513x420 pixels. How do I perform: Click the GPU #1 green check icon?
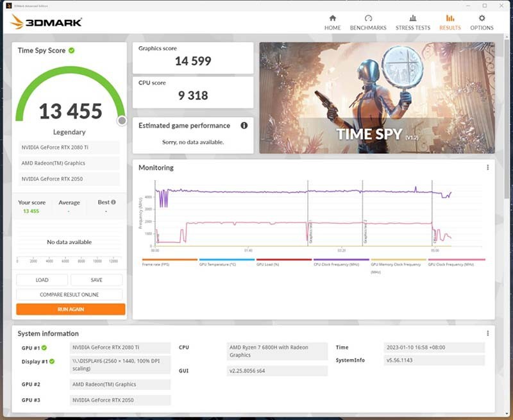point(44,348)
